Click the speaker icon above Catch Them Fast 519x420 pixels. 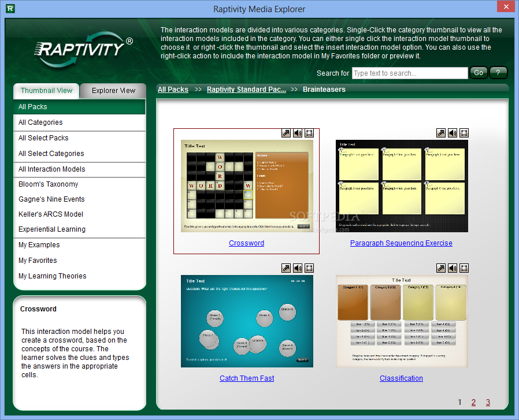(298, 268)
